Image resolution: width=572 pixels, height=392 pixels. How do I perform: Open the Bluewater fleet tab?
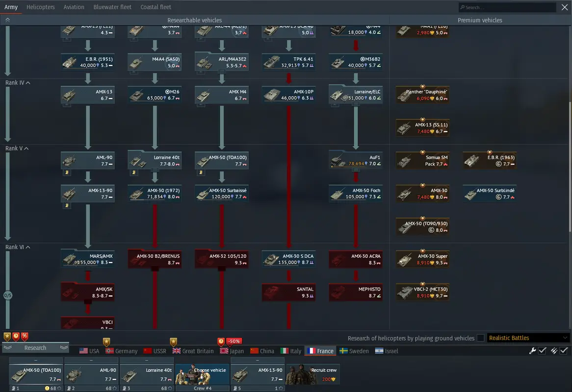point(112,7)
